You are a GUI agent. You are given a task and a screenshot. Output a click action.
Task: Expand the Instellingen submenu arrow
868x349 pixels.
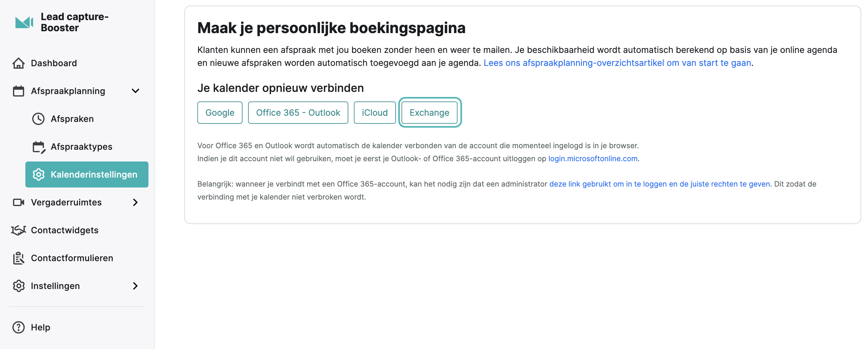point(135,286)
